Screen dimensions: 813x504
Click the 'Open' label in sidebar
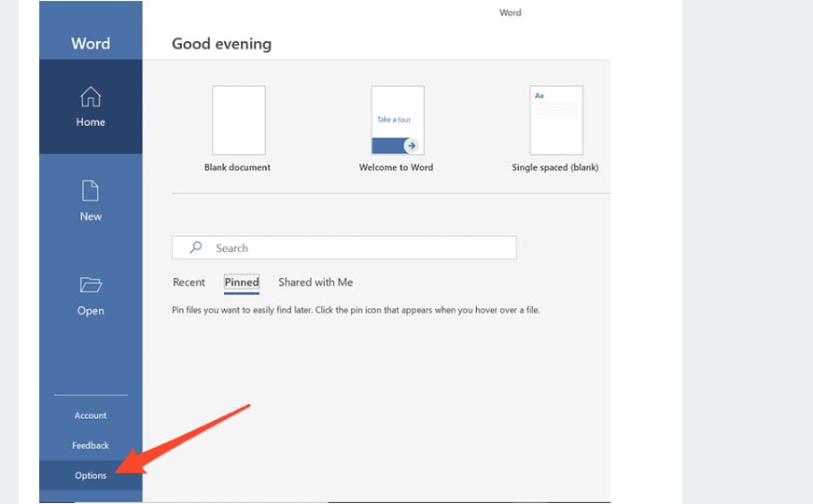[x=91, y=311]
